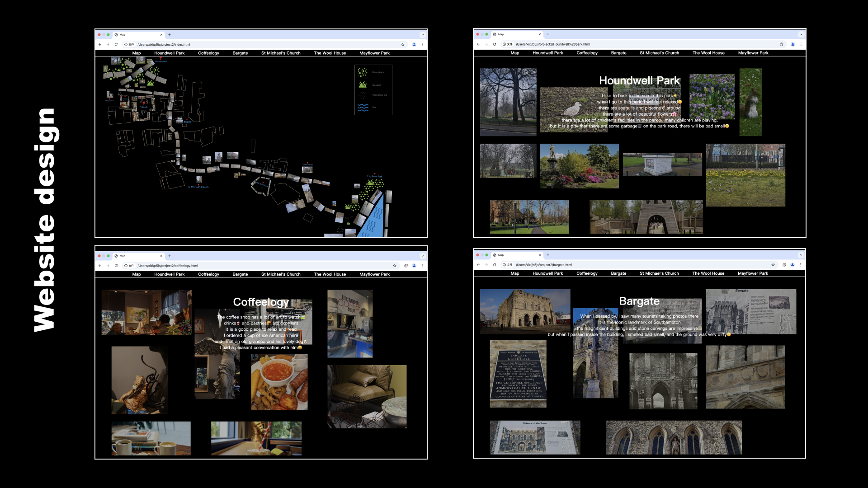Reload the coffeelogy.html browser window
This screenshot has height=488, width=868.
coord(116,266)
